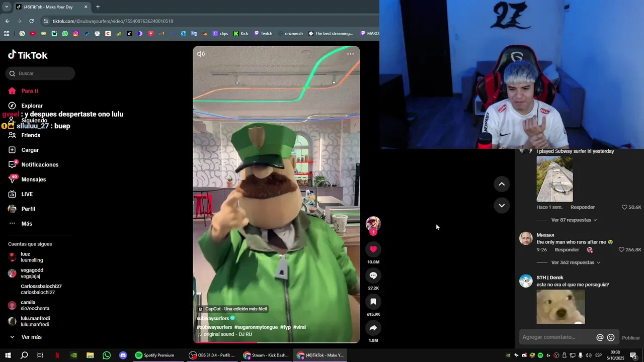Click the TikTok logo

(28, 55)
